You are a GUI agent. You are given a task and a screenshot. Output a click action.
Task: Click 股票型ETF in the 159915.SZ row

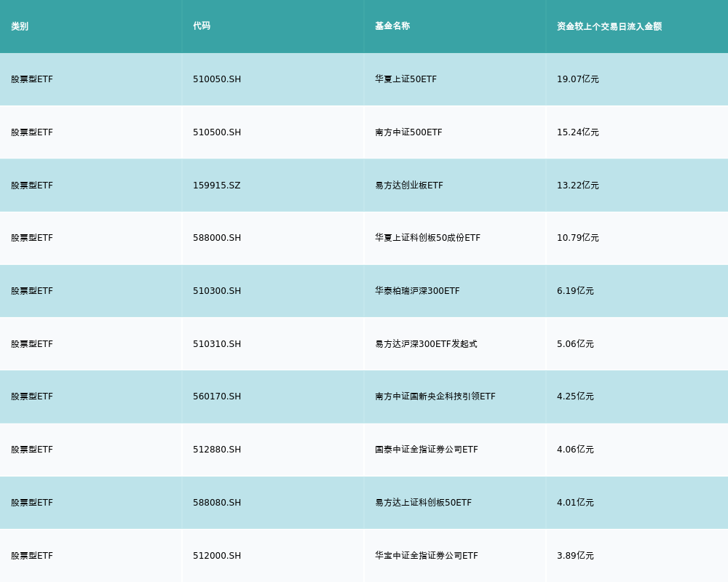[x=32, y=186]
